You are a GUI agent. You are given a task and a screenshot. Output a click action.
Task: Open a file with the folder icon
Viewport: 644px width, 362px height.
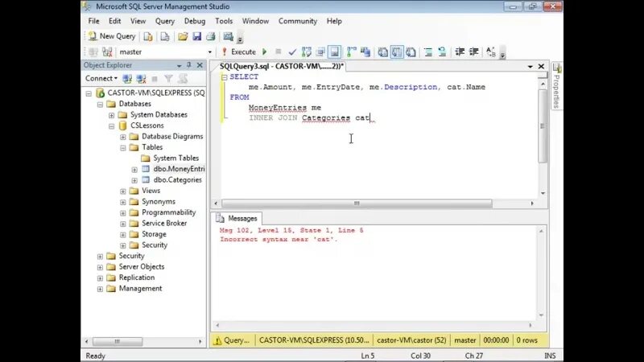(x=183, y=36)
